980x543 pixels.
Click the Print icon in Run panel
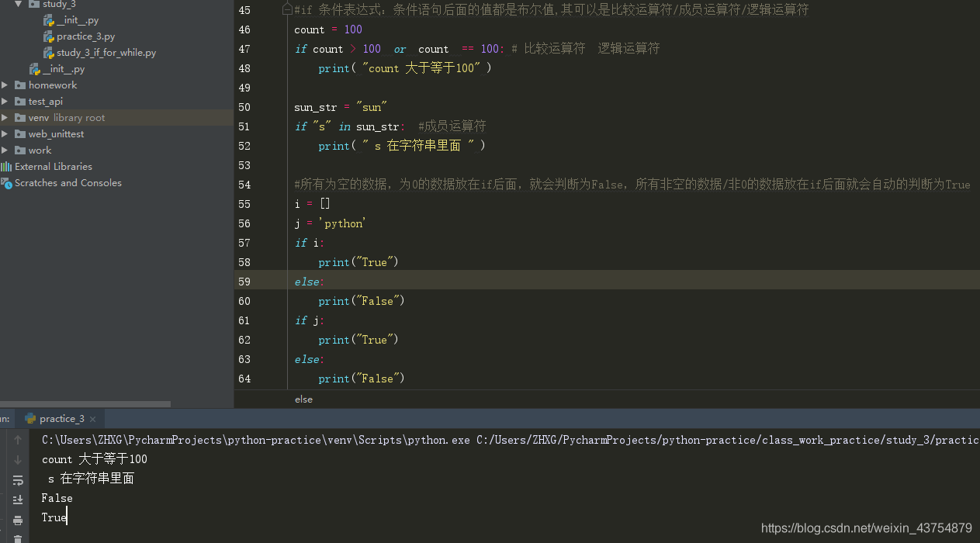coord(18,520)
